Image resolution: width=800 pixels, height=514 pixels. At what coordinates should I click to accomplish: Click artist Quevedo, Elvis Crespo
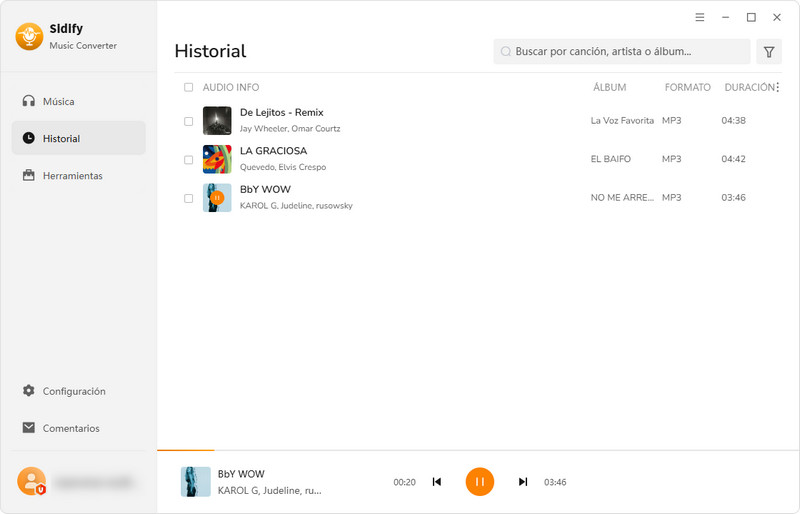coord(283,167)
